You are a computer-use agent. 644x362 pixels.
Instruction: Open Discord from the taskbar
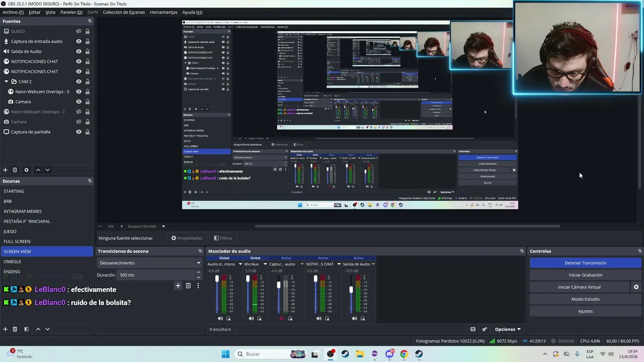389,354
